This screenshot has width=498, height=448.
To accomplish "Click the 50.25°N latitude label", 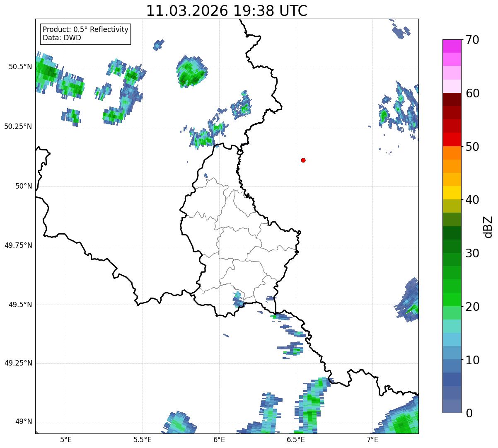I will click(18, 126).
